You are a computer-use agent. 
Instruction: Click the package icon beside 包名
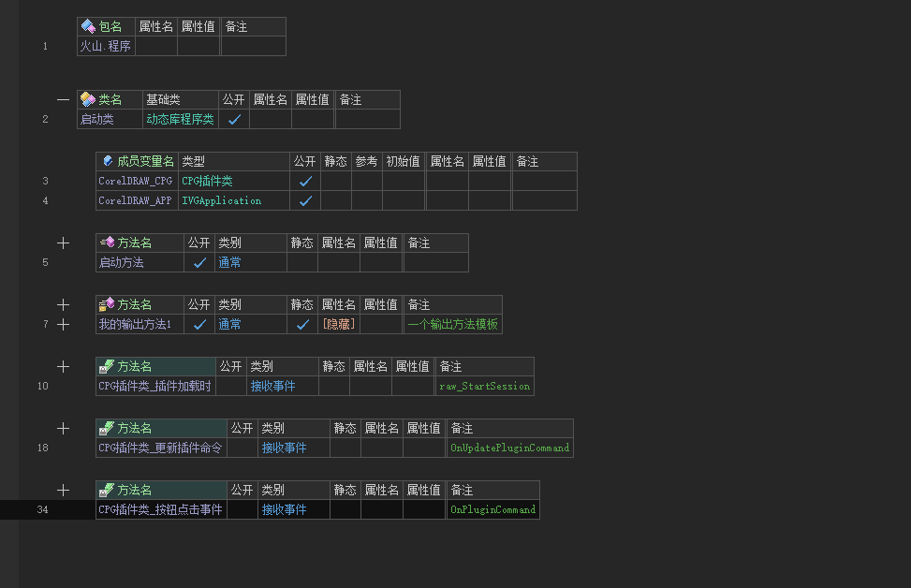pos(88,27)
